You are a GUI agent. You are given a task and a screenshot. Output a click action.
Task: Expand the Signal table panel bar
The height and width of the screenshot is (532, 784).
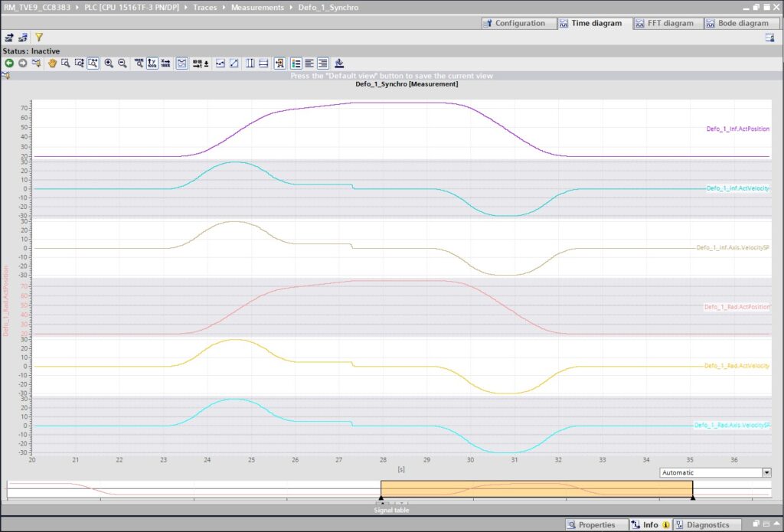391,510
